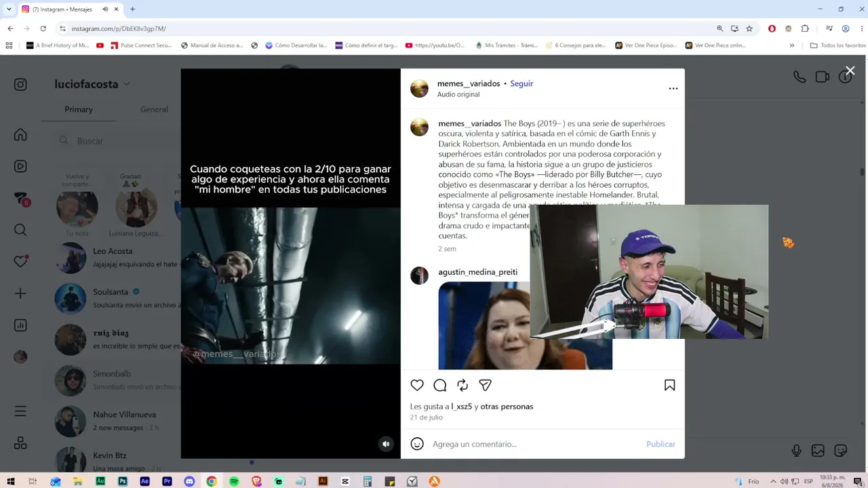Open Notifications heart icon in the sidebar
This screenshot has width=868, height=488.
[x=20, y=261]
